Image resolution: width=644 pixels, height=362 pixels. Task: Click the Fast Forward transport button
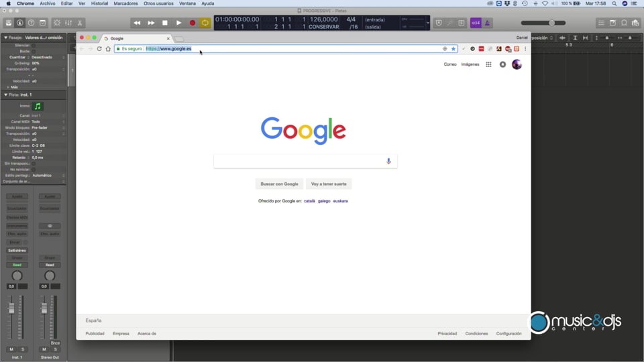[x=151, y=23]
